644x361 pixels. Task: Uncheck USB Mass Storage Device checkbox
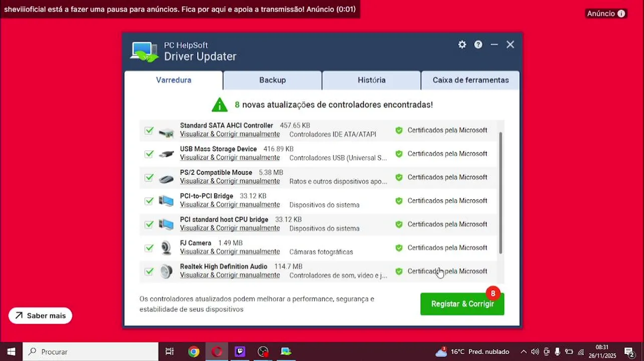coord(149,154)
